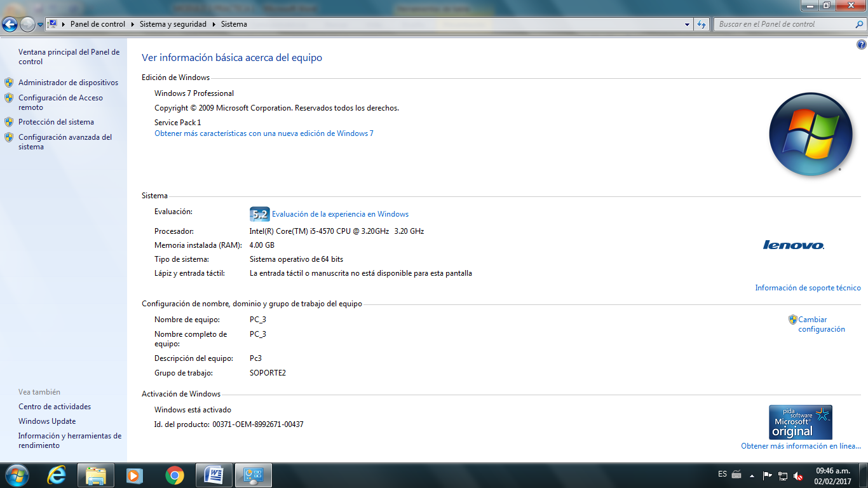Select 'Sistema y seguridad' breadcrumb
The image size is (868, 488).
(x=173, y=24)
